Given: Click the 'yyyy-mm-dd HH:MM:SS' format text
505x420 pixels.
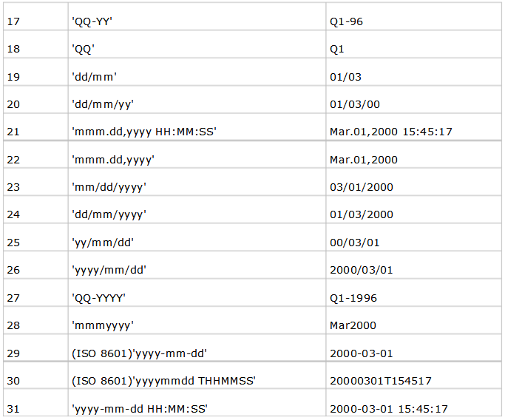Looking at the screenshot, I should pos(138,408).
